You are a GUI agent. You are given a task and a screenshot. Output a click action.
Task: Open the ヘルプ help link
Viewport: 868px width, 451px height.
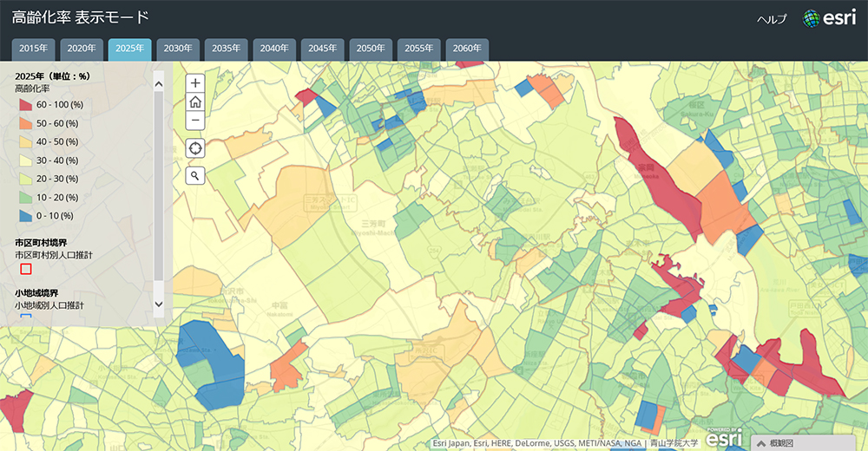click(x=772, y=19)
